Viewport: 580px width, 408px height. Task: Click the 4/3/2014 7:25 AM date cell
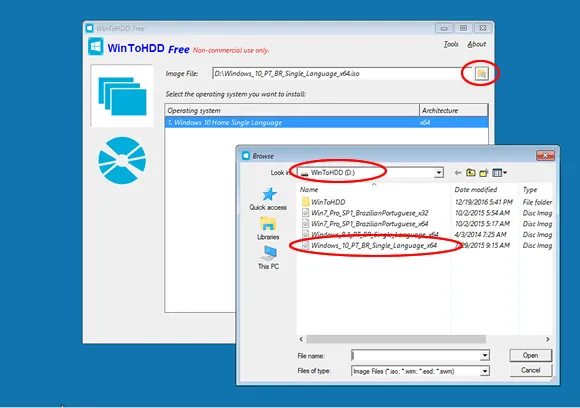tap(480, 235)
